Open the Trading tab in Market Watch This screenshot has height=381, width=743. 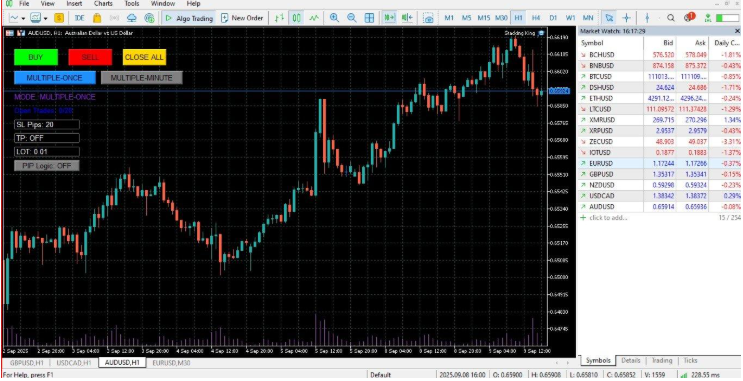[662, 361]
